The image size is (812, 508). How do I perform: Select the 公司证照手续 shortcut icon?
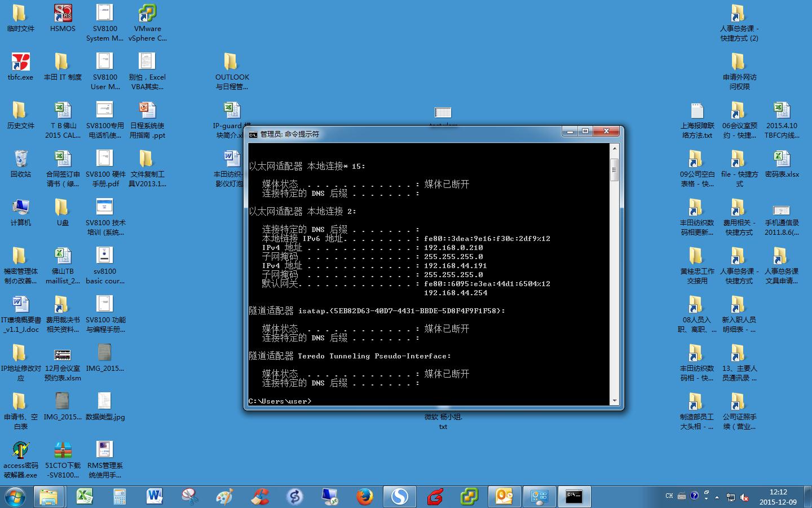click(x=739, y=411)
